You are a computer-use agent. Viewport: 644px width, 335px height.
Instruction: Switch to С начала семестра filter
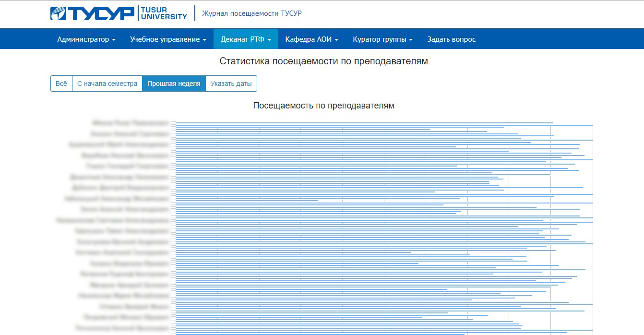point(107,84)
